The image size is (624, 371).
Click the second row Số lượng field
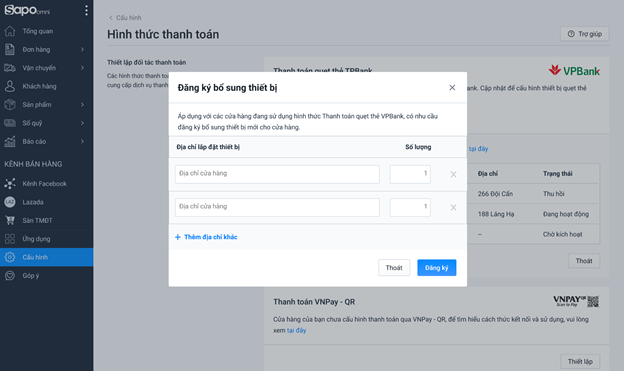410,207
